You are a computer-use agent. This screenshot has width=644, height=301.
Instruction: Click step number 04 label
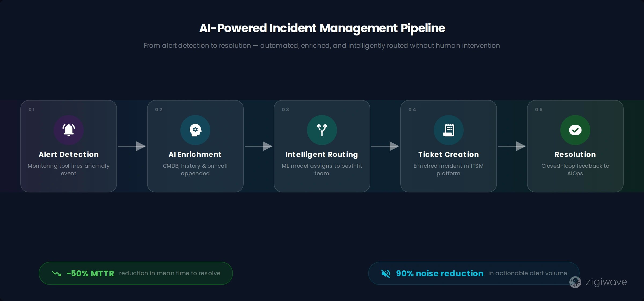[x=412, y=110]
